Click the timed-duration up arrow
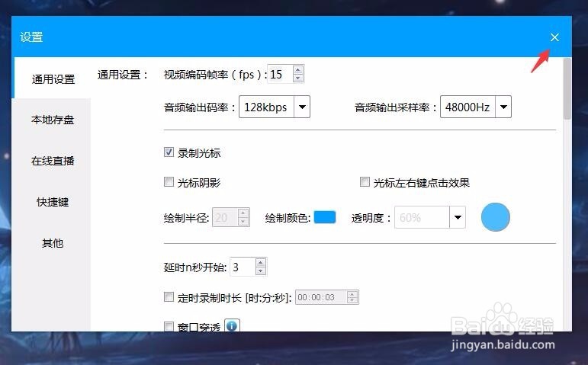The height and width of the screenshot is (365, 588). point(352,294)
